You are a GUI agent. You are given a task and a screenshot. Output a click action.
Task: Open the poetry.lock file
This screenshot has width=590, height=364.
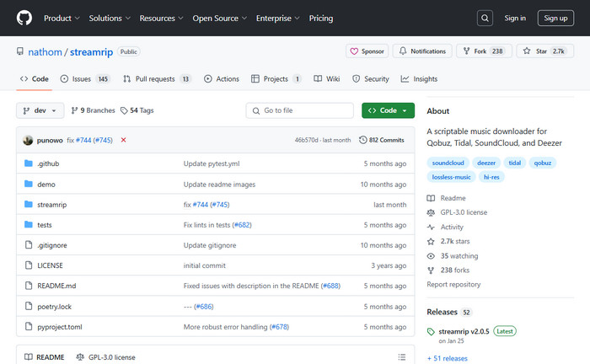tap(54, 307)
